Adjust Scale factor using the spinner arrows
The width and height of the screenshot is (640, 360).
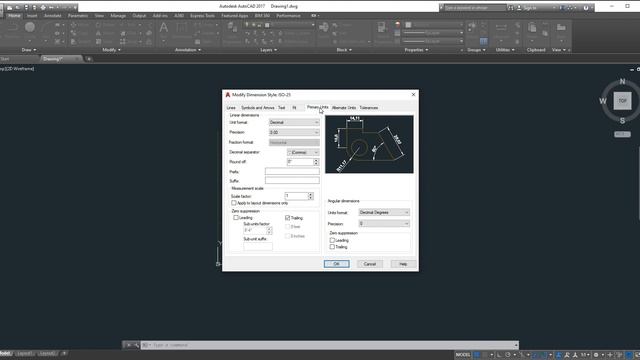(311, 196)
